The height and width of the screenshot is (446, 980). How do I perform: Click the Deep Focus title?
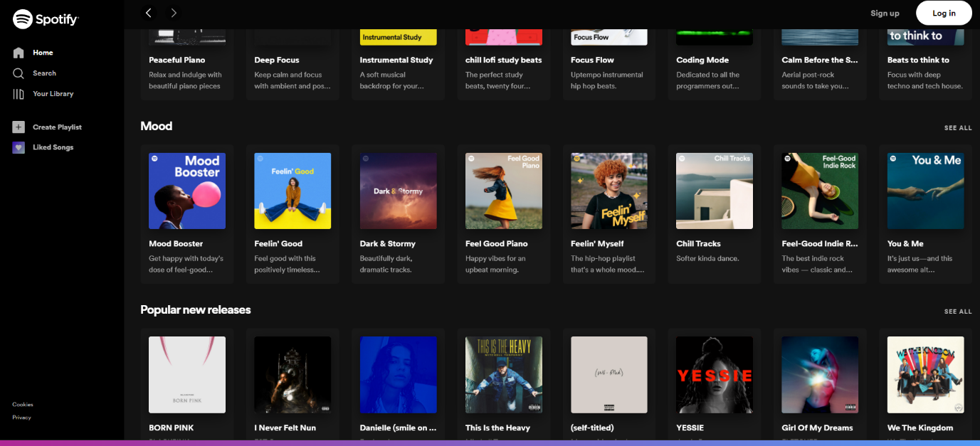pos(277,60)
